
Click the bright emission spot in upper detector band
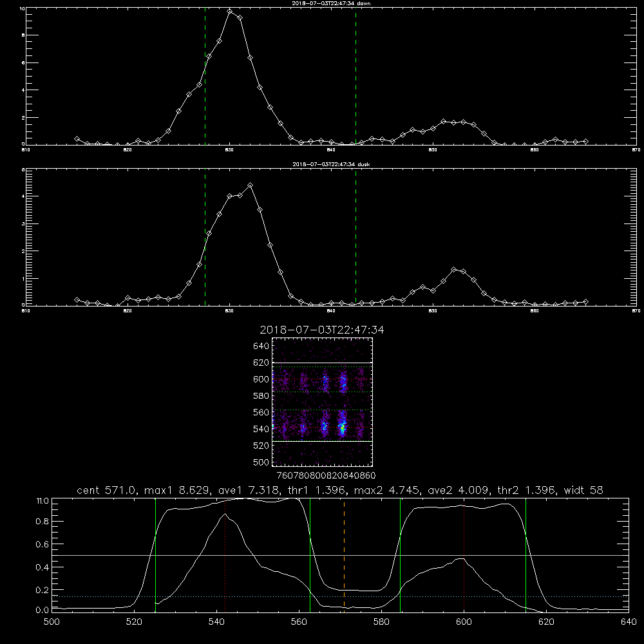pos(343,383)
